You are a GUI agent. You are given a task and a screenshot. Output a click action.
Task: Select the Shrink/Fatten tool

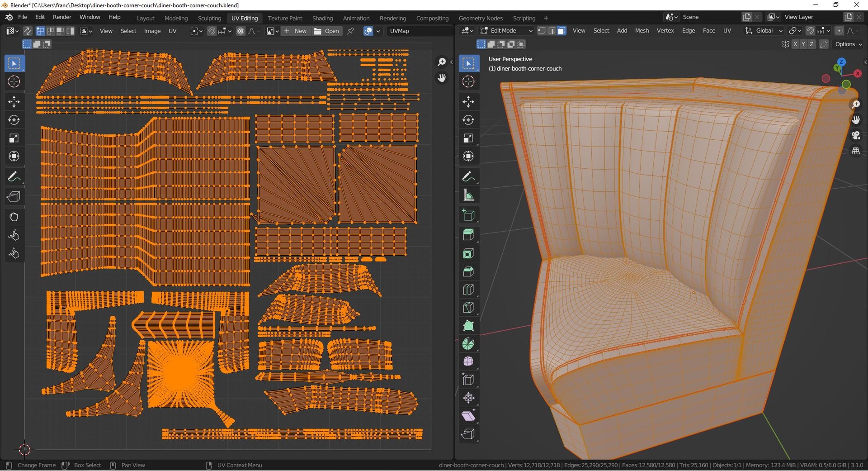tap(468, 398)
